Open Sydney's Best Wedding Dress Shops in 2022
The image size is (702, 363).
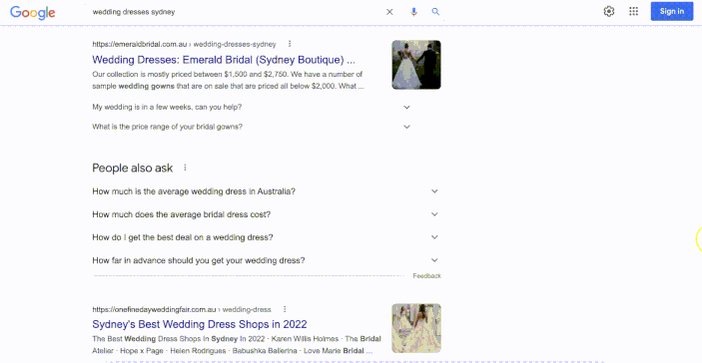(200, 324)
